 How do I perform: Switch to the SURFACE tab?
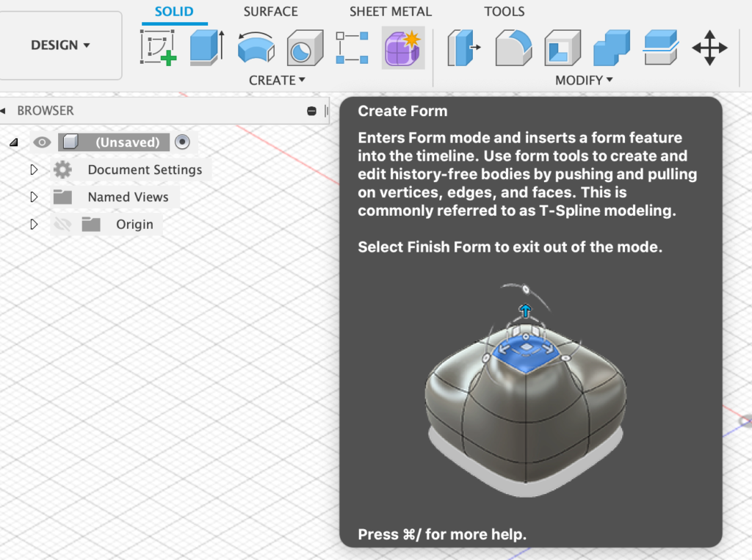tap(270, 12)
